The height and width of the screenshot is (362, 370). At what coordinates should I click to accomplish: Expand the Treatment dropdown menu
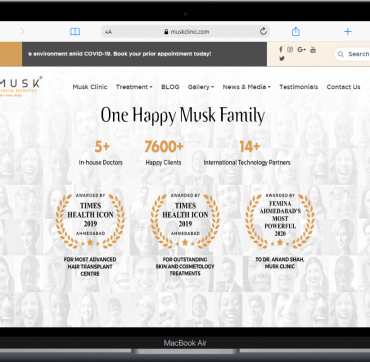pyautogui.click(x=134, y=87)
